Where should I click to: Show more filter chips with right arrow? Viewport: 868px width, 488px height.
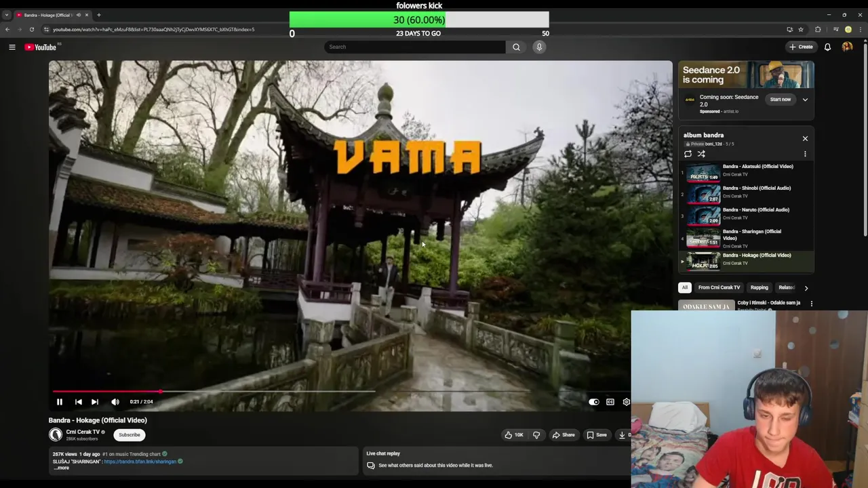[806, 288]
